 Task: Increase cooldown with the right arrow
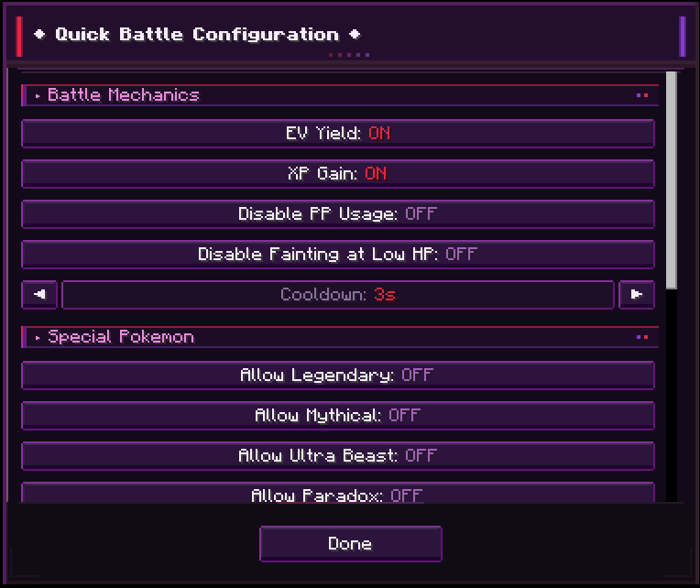point(637,294)
